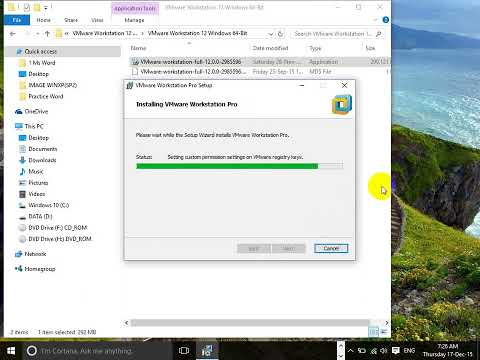
Task: Sort by the Type column header
Action: [315, 48]
